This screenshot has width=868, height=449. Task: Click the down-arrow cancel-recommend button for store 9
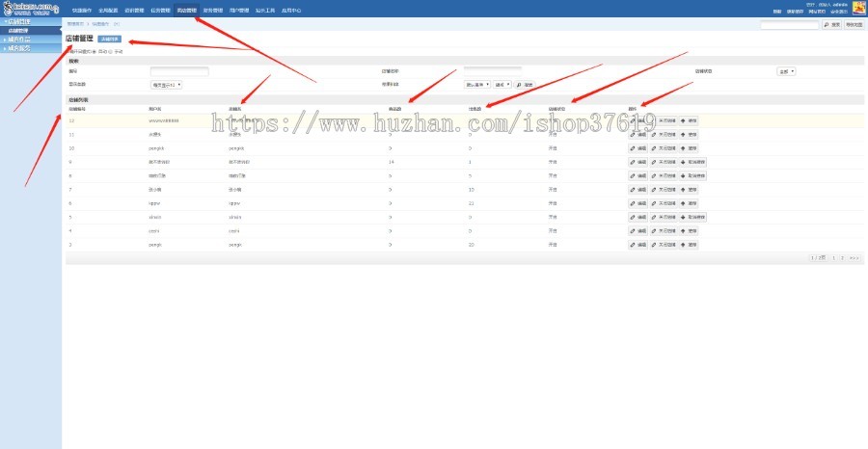tap(692, 163)
